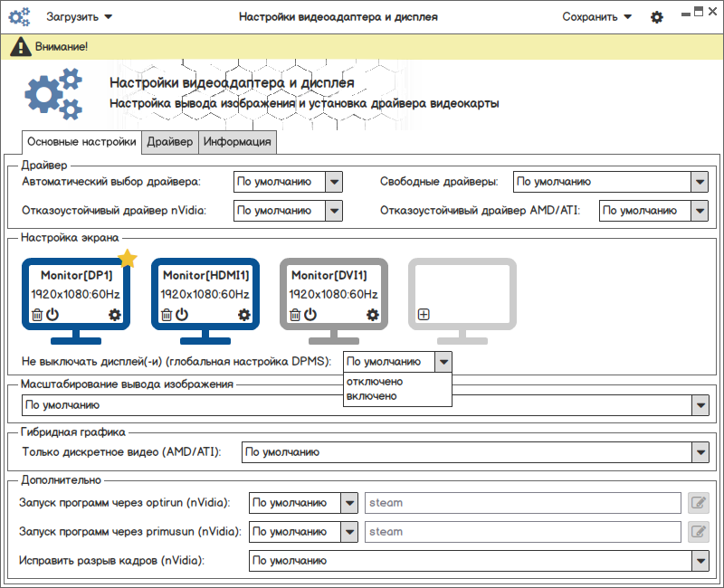Open Отказоустойчивый драйвер AMD/ATI dropdown

(x=653, y=211)
